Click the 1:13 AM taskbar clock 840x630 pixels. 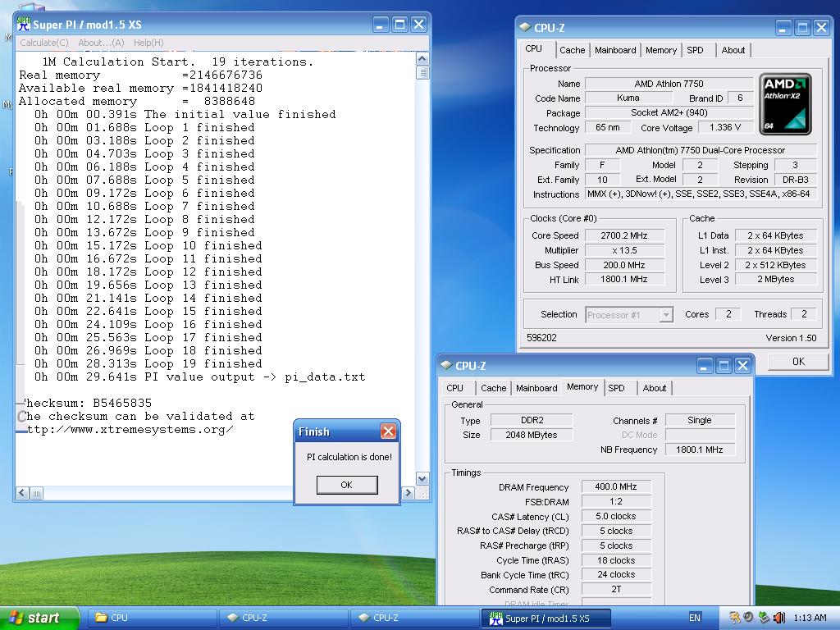810,618
